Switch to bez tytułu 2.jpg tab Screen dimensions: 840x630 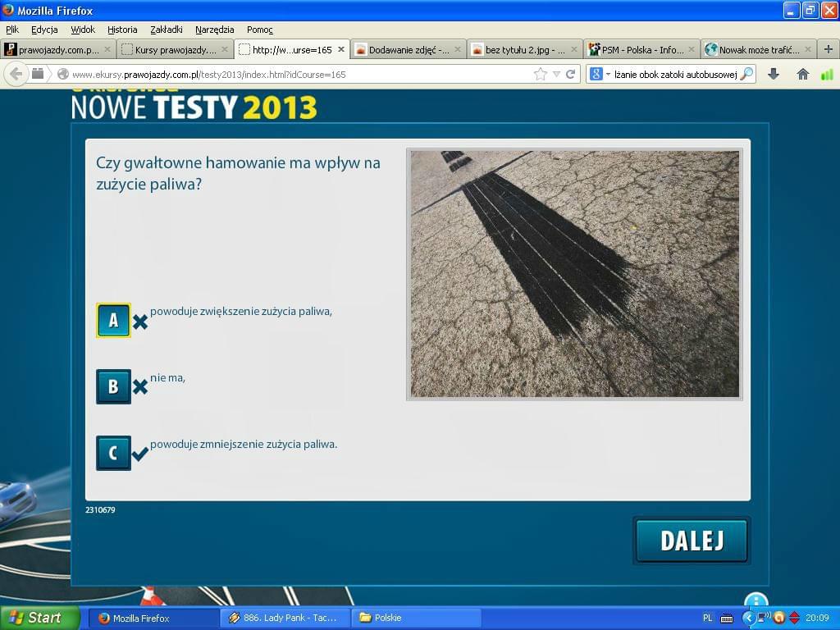(x=524, y=50)
